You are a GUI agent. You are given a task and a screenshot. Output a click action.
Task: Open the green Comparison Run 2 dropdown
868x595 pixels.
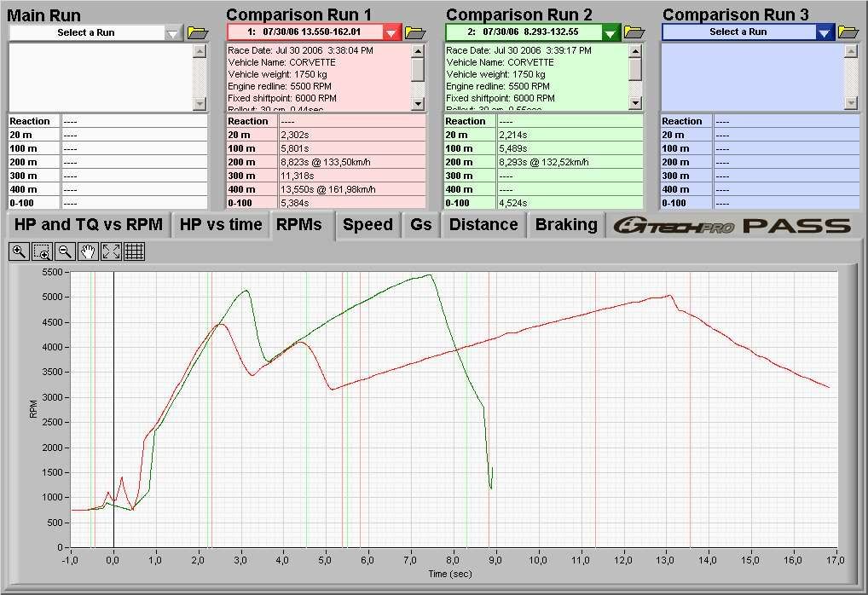pos(610,32)
